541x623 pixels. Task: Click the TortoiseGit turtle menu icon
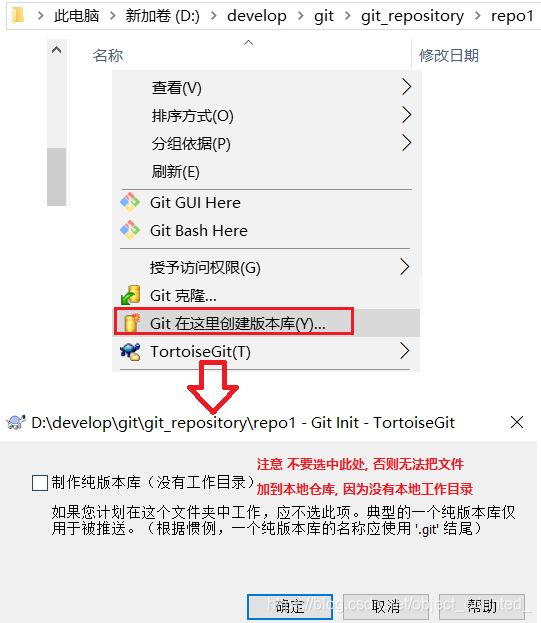(130, 352)
